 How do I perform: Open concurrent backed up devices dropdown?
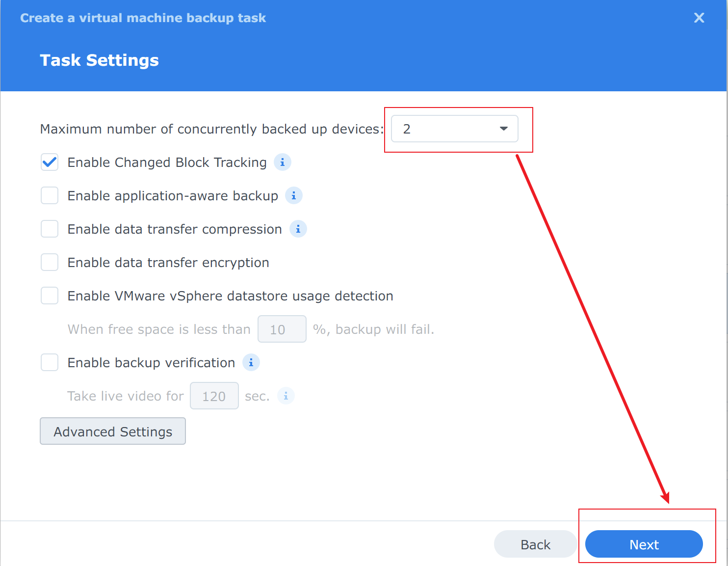454,129
